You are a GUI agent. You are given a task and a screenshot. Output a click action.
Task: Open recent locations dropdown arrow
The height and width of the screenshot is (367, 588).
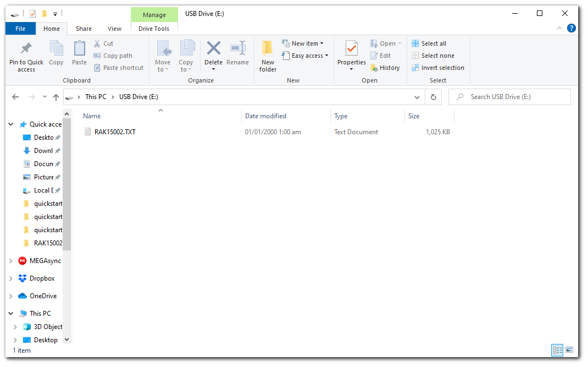(45, 97)
